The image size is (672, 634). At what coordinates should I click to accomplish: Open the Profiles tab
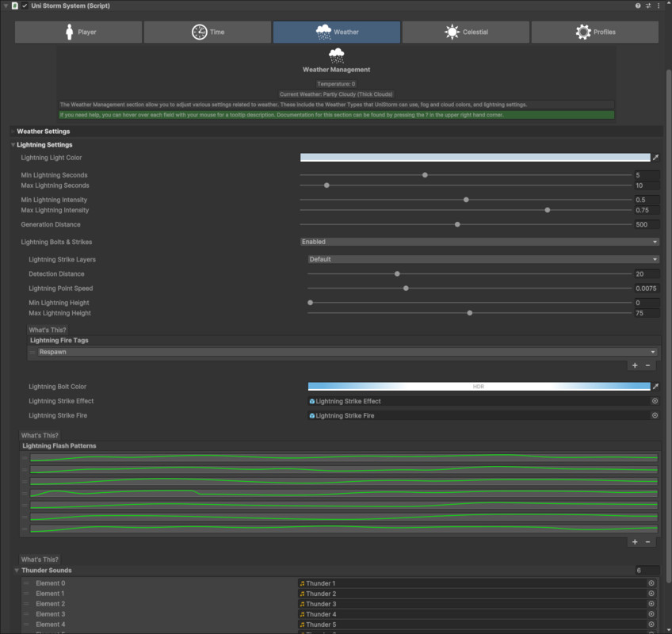(595, 32)
